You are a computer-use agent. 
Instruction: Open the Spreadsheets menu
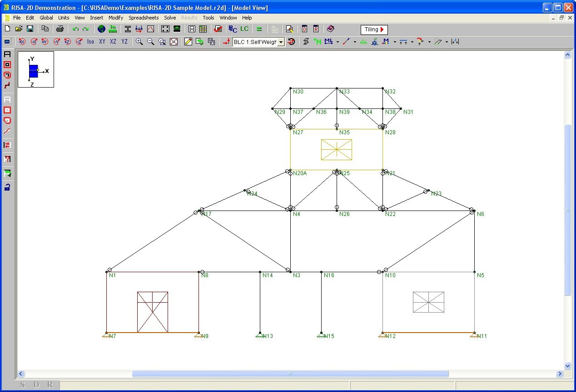[x=144, y=18]
